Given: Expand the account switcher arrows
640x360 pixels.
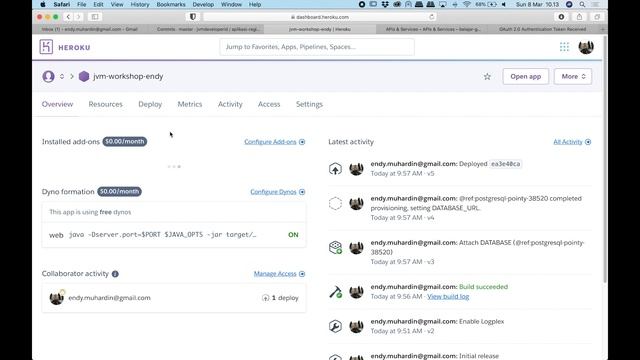Looking at the screenshot, I should coord(62,76).
